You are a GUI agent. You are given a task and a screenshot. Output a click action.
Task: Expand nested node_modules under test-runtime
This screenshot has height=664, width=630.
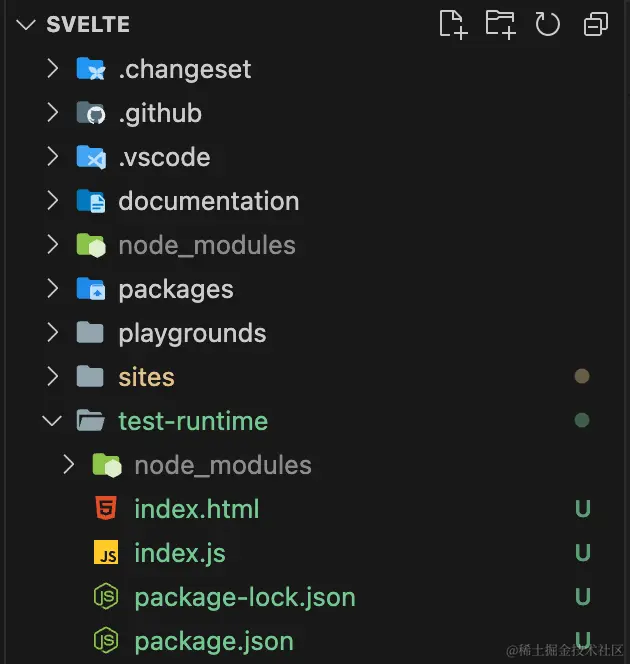68,465
